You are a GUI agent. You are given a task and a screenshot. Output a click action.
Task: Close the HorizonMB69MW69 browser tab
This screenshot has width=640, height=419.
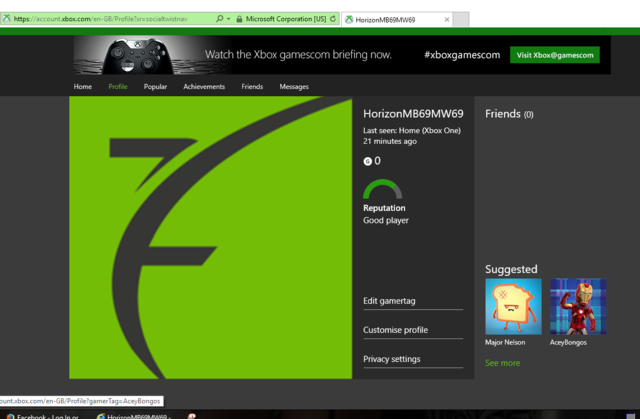tap(446, 19)
